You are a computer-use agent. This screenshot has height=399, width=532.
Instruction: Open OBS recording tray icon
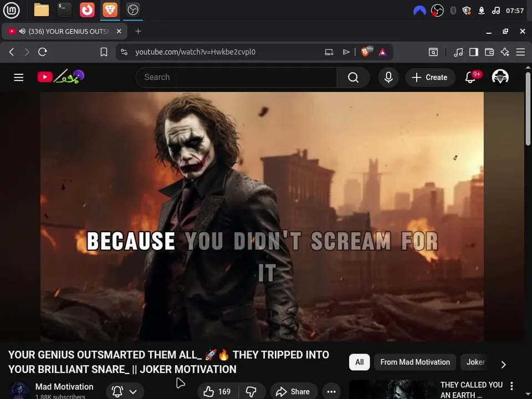pos(437,11)
